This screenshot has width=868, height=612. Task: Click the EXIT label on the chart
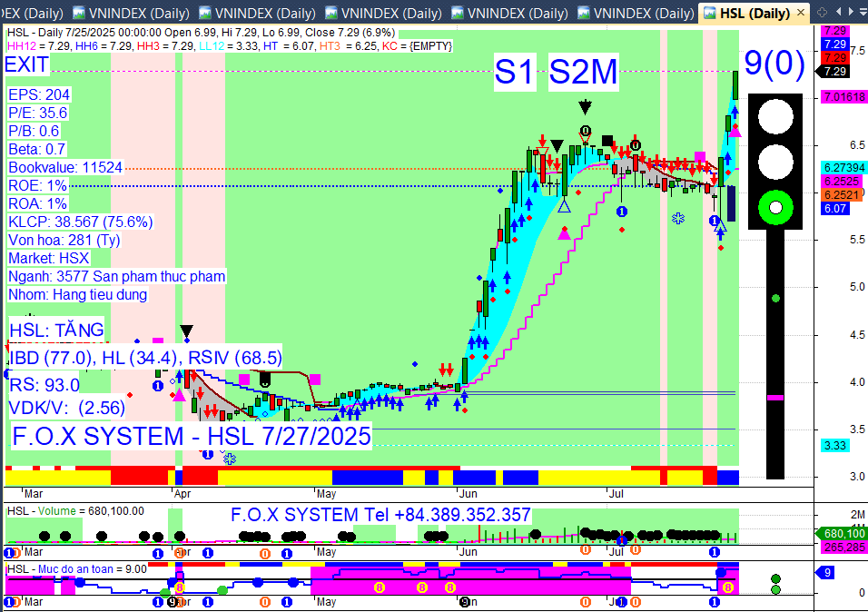click(x=26, y=64)
